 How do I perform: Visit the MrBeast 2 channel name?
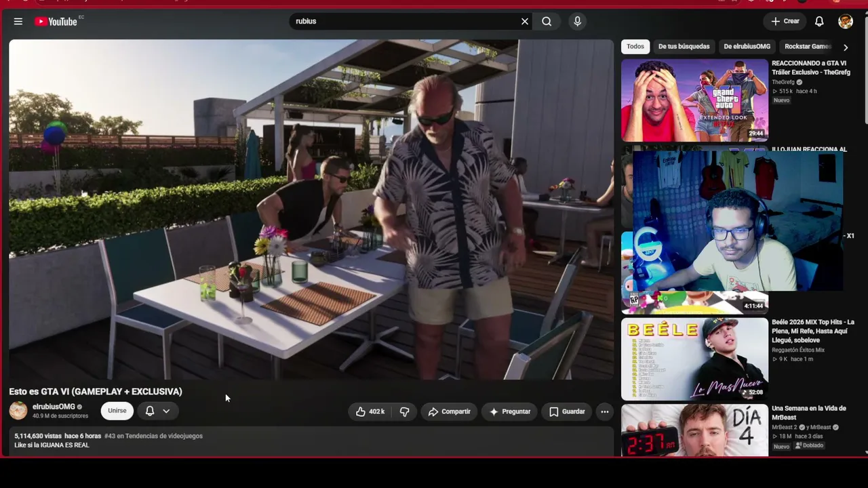pos(784,428)
